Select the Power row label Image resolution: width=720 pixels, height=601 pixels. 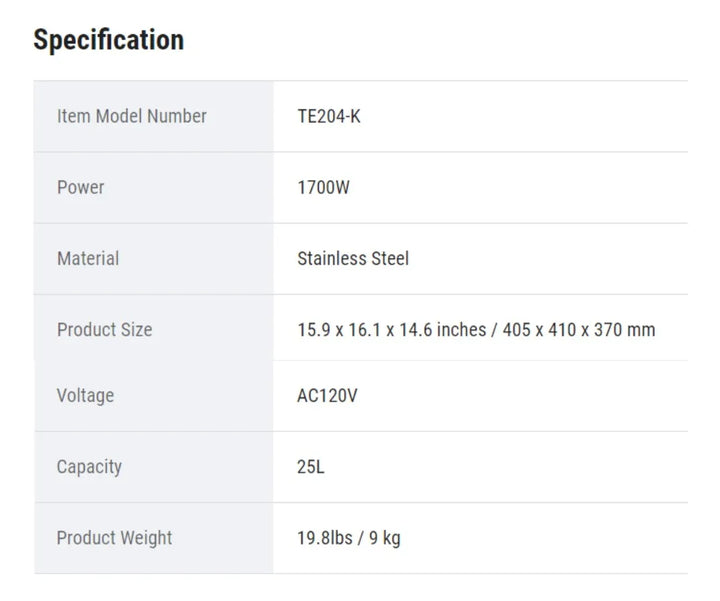click(x=80, y=187)
